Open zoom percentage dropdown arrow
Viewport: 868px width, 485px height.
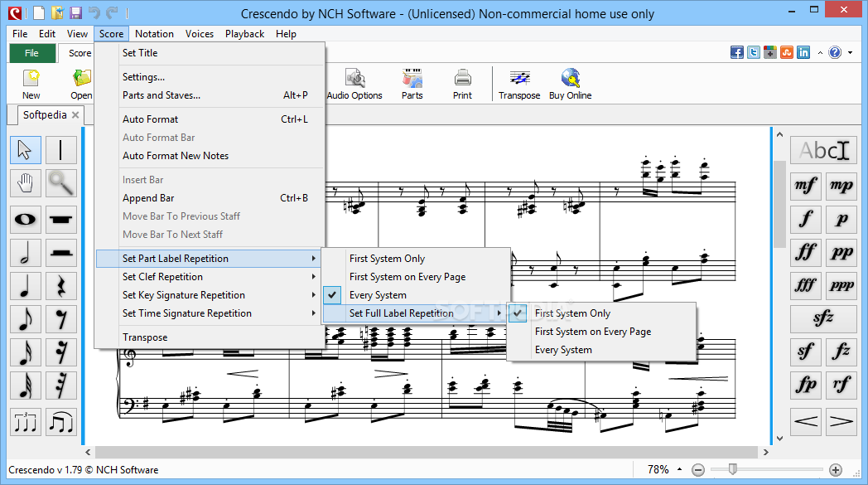coord(679,469)
